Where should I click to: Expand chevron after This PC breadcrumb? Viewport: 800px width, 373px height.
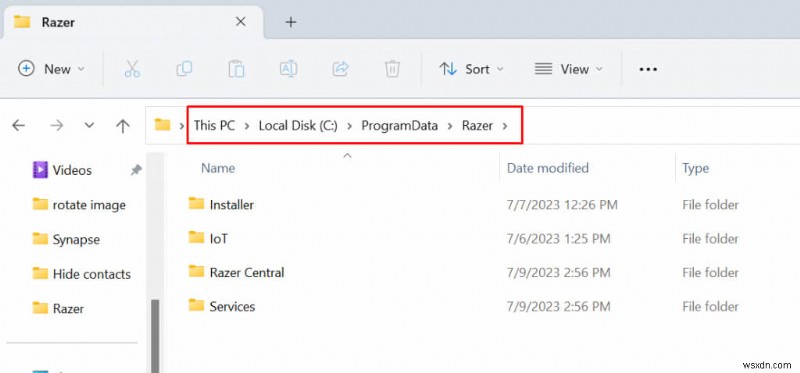pyautogui.click(x=247, y=126)
